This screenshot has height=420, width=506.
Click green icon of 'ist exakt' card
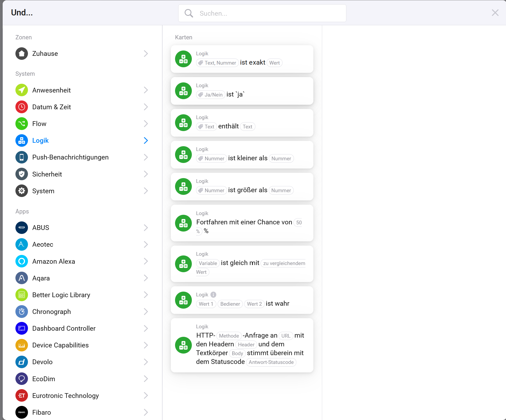tap(183, 59)
